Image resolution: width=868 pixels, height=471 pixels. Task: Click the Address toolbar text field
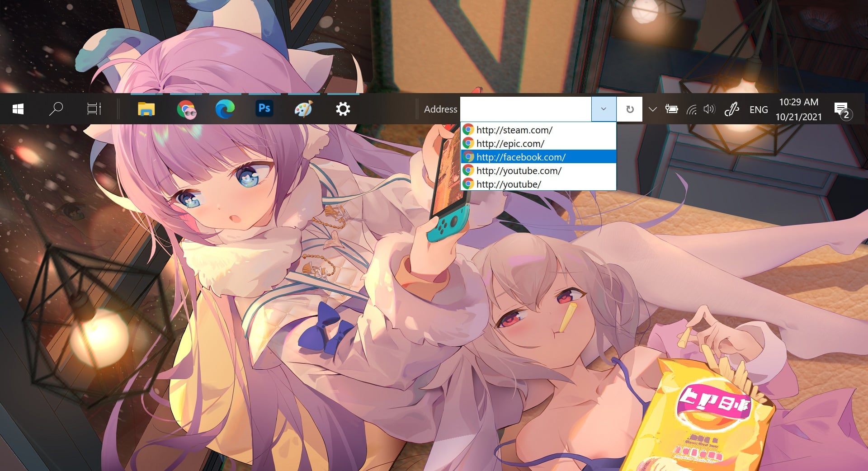[526, 109]
